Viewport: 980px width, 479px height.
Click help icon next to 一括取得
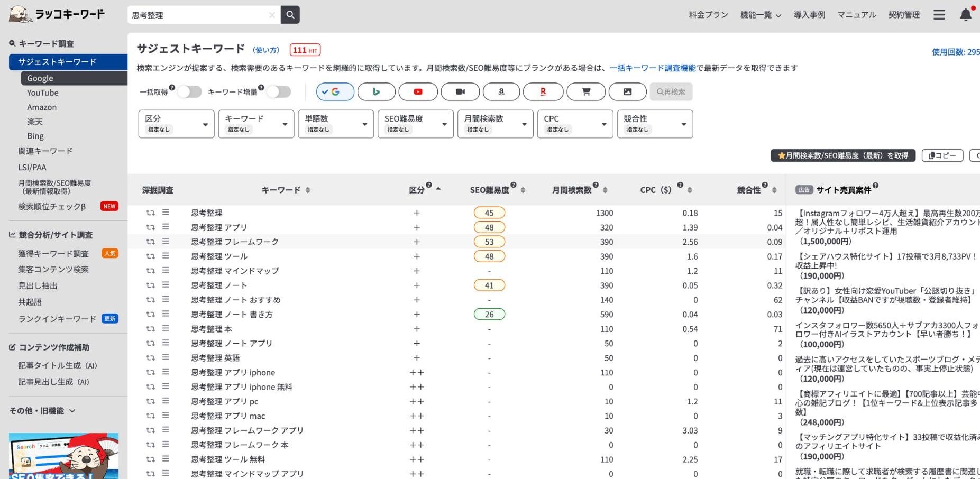coord(172,87)
